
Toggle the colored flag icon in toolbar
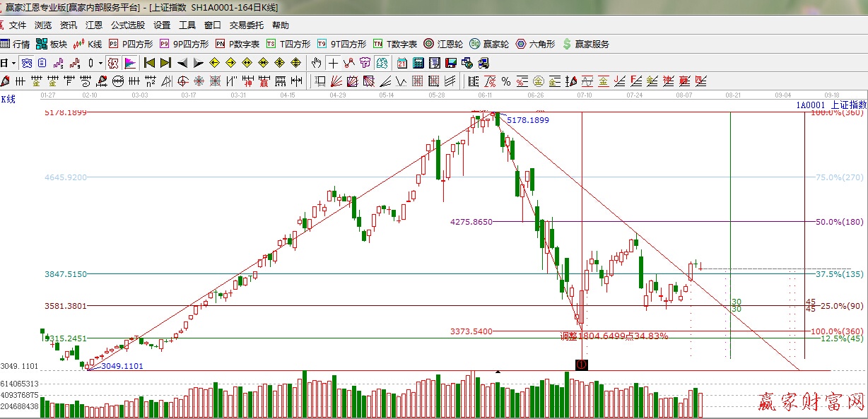[130, 63]
